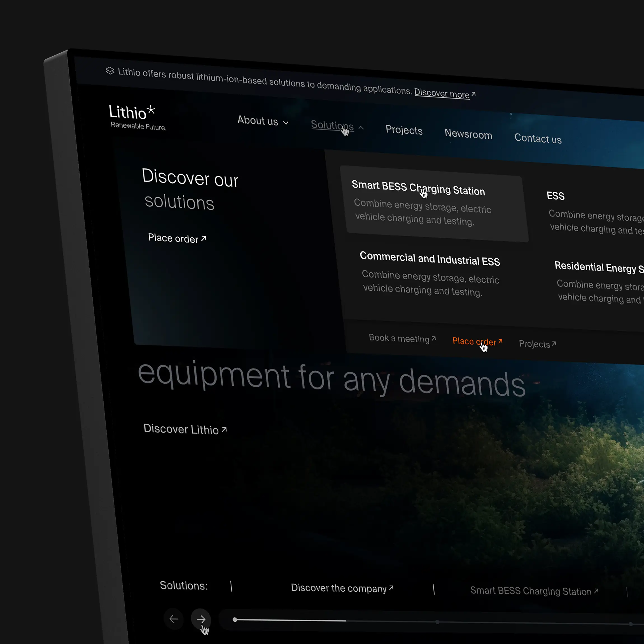Image resolution: width=644 pixels, height=644 pixels.
Task: Click the previous slide arrow button
Action: [174, 619]
